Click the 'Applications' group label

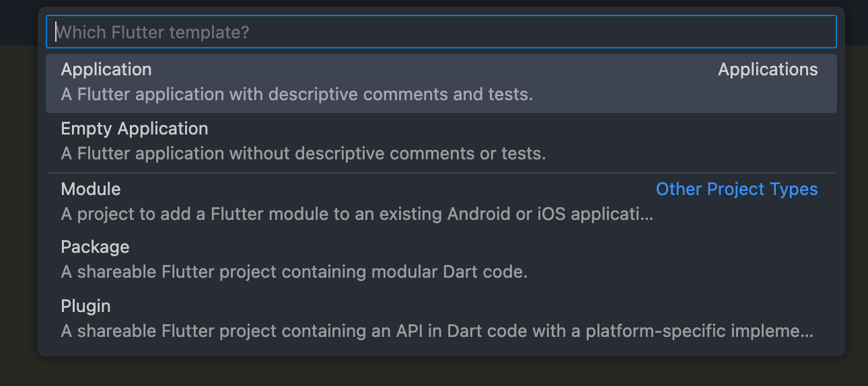click(x=768, y=70)
